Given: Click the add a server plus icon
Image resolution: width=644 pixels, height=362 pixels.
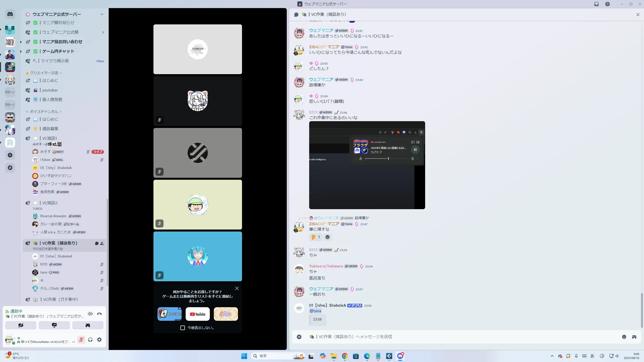Looking at the screenshot, I should point(10,155).
